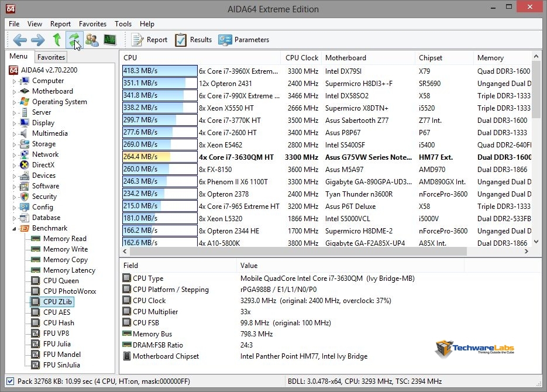This screenshot has height=392, width=547.
Task: Select the Security shield icon
Action: (25, 197)
